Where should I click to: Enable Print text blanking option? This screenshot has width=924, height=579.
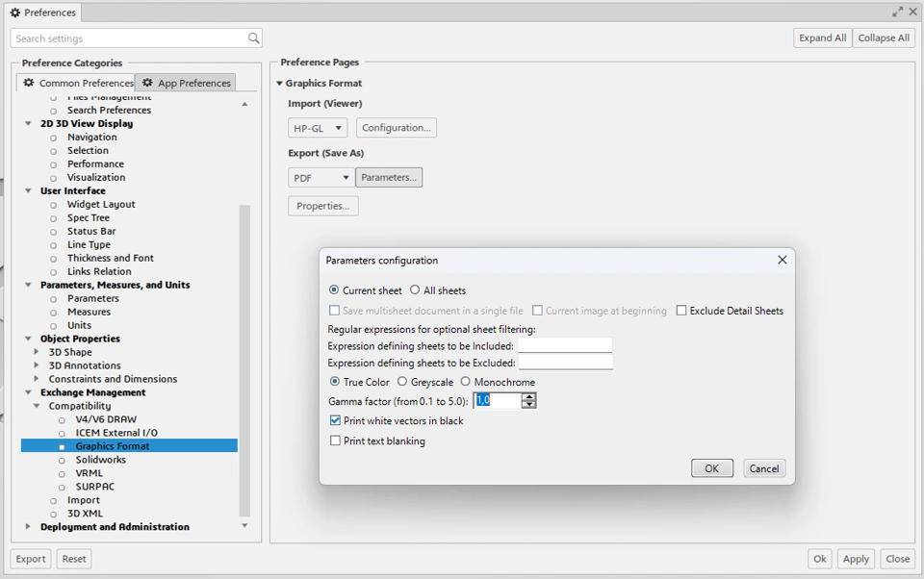click(335, 441)
